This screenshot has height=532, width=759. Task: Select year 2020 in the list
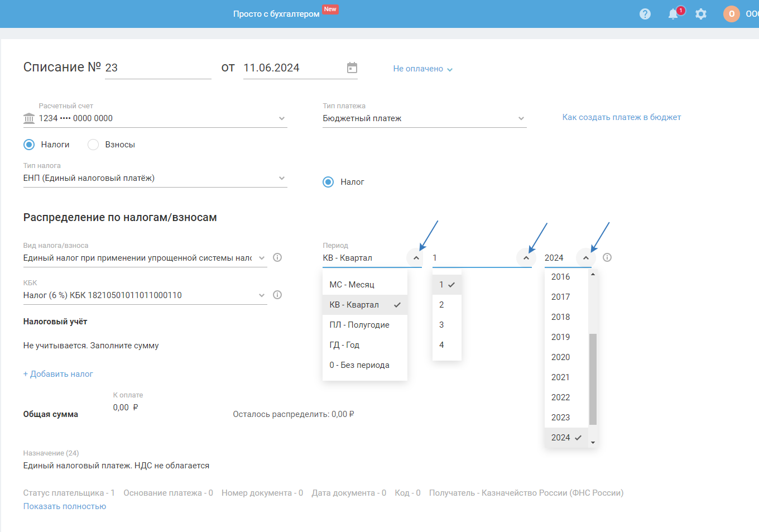tap(566, 357)
